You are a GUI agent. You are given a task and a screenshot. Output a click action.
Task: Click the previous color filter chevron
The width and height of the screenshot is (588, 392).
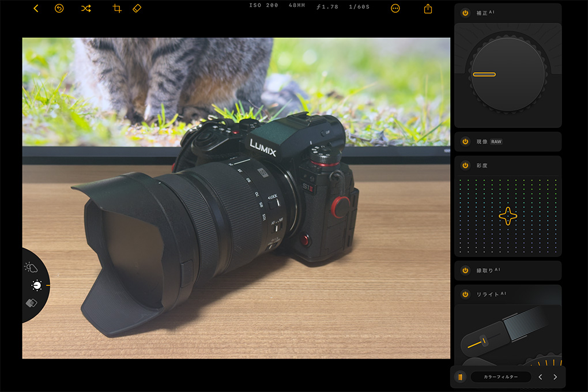point(540,376)
